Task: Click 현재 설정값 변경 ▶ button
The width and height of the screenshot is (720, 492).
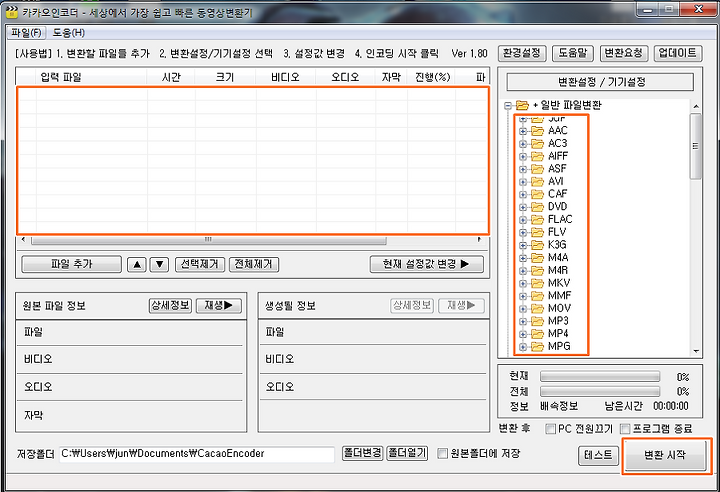Action: point(427,264)
